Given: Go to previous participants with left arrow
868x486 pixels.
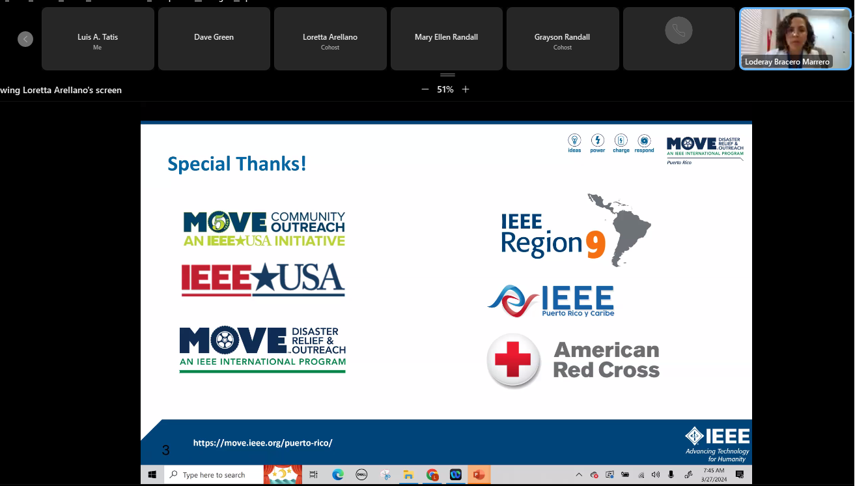Looking at the screenshot, I should coord(25,39).
